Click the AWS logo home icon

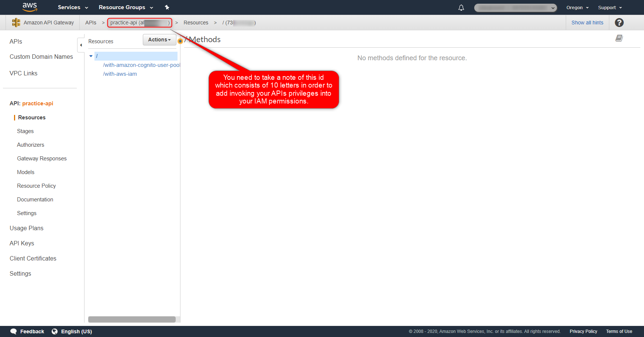pos(30,7)
